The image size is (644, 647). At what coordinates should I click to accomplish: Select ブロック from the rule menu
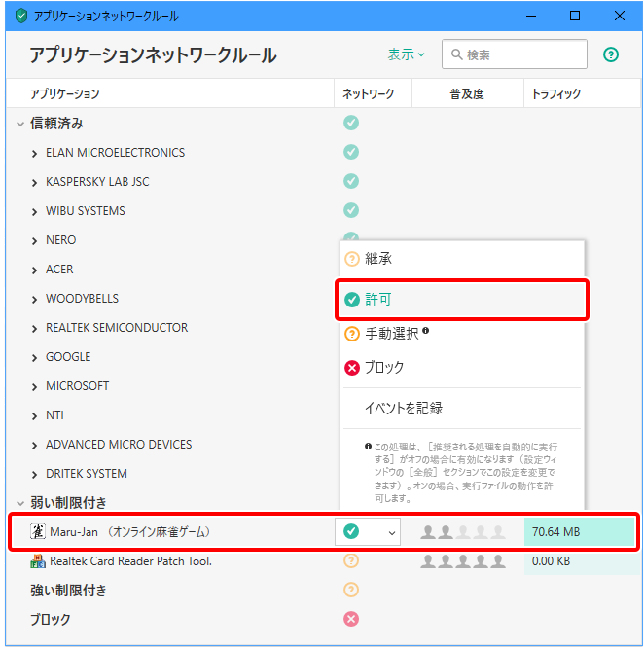(x=383, y=368)
